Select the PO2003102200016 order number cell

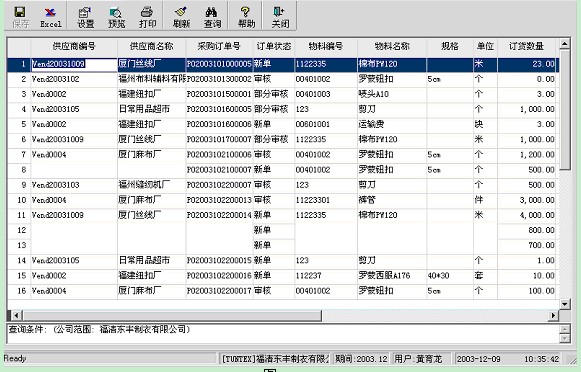(219, 276)
